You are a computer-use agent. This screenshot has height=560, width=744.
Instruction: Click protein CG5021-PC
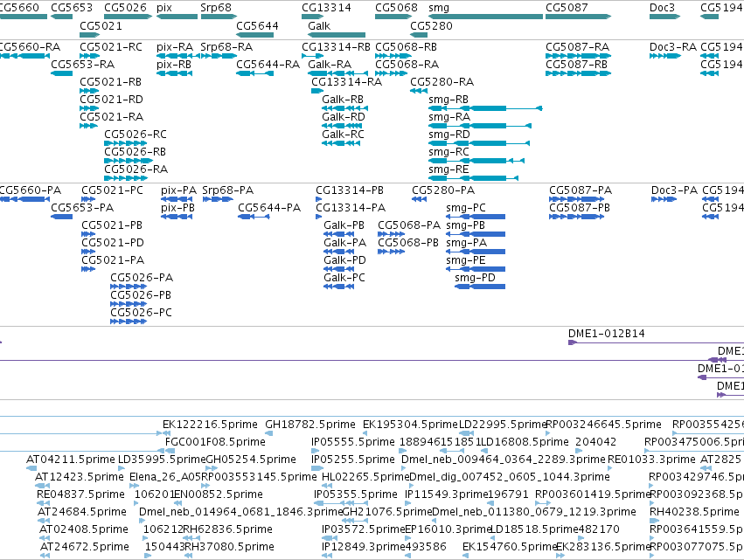point(88,199)
